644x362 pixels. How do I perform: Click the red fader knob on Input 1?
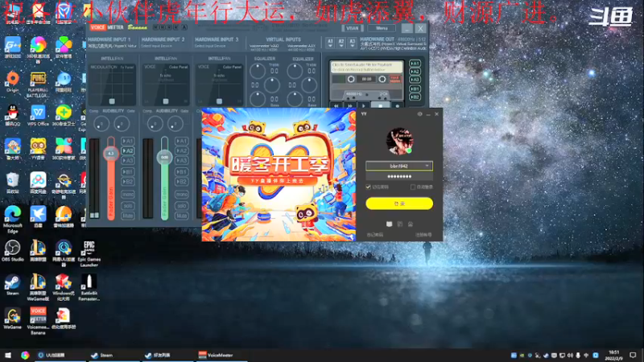click(111, 154)
